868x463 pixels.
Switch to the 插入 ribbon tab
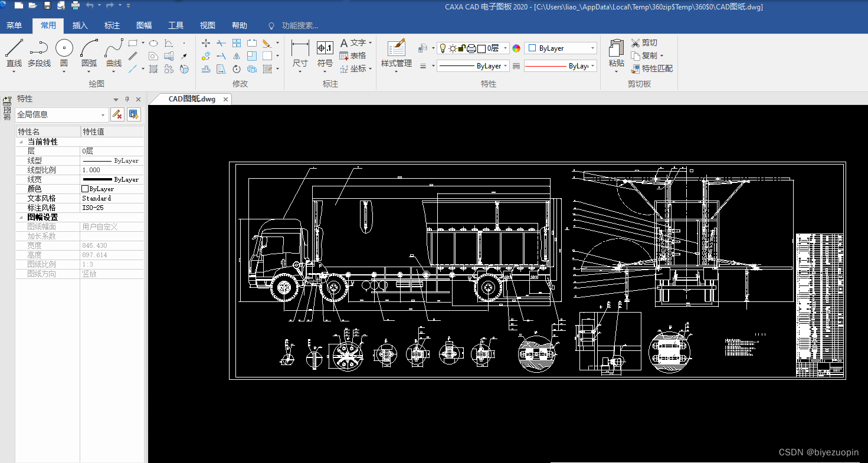tap(80, 25)
